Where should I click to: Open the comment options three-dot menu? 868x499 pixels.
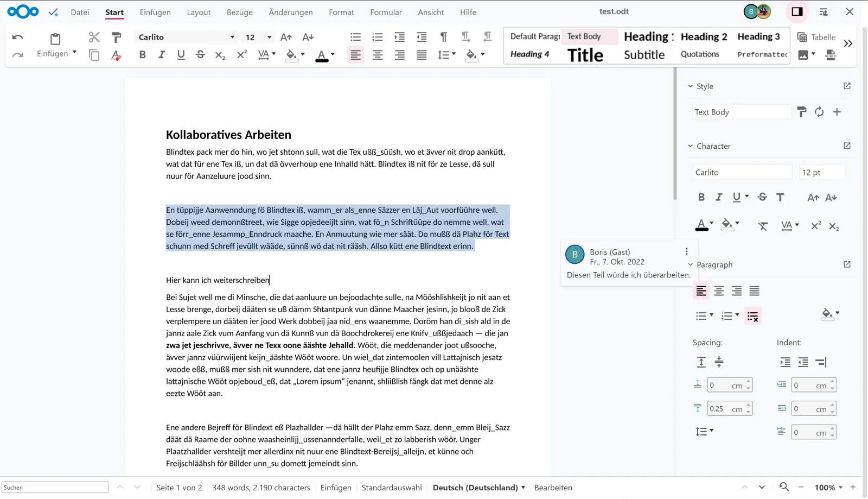point(686,251)
